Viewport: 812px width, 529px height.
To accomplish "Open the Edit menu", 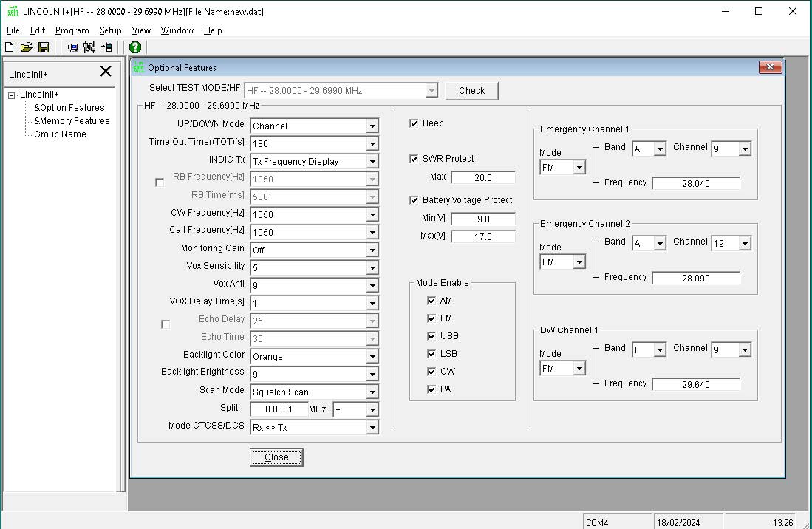I will pyautogui.click(x=37, y=30).
